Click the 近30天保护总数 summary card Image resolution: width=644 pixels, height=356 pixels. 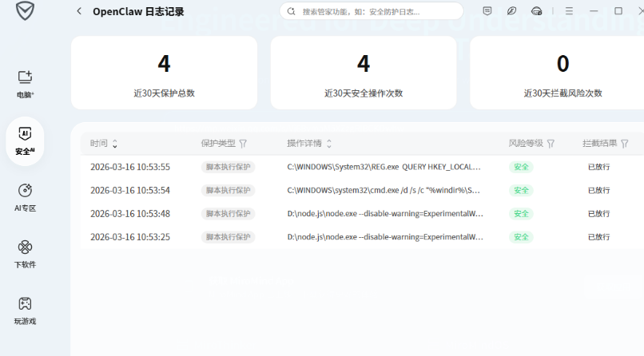pyautogui.click(x=164, y=73)
